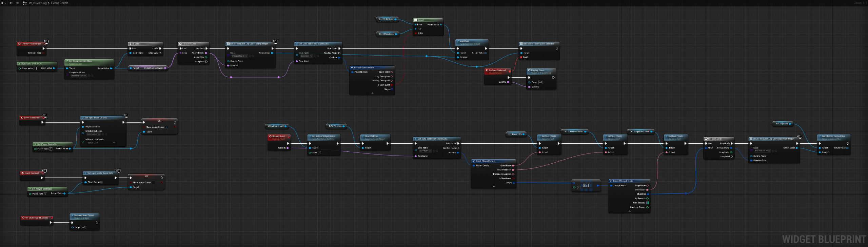Image resolution: width=868 pixels, height=247 pixels.
Task: Check the unchecked Show Mouse Cursor checkbox
Action: pos(153,183)
